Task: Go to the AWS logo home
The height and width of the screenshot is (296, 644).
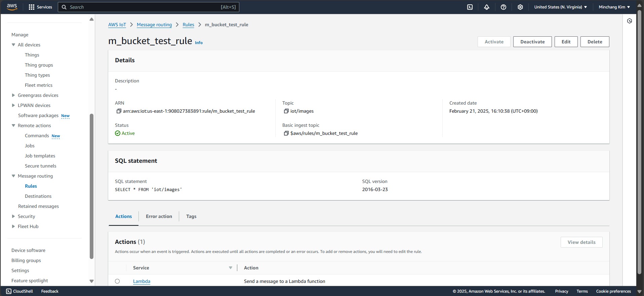Action: click(12, 7)
